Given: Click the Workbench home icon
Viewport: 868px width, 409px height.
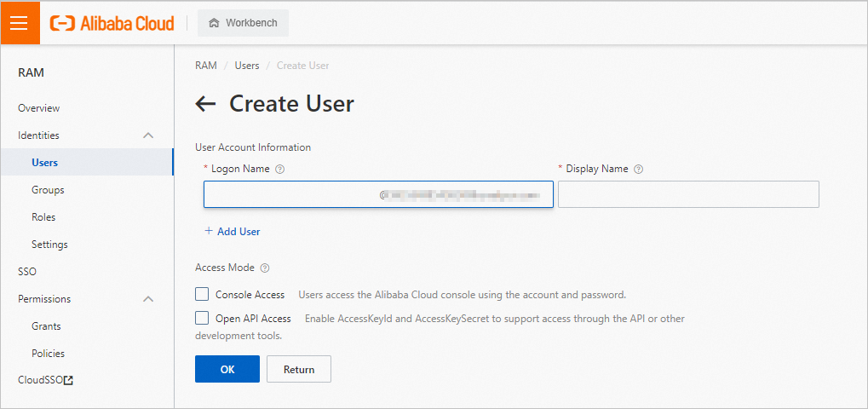Looking at the screenshot, I should (x=214, y=23).
